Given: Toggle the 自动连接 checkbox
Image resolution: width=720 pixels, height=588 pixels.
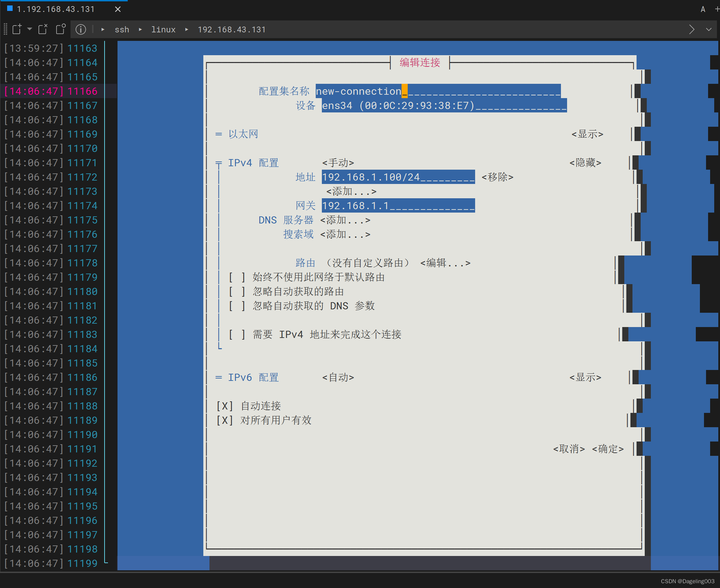Looking at the screenshot, I should click(225, 406).
